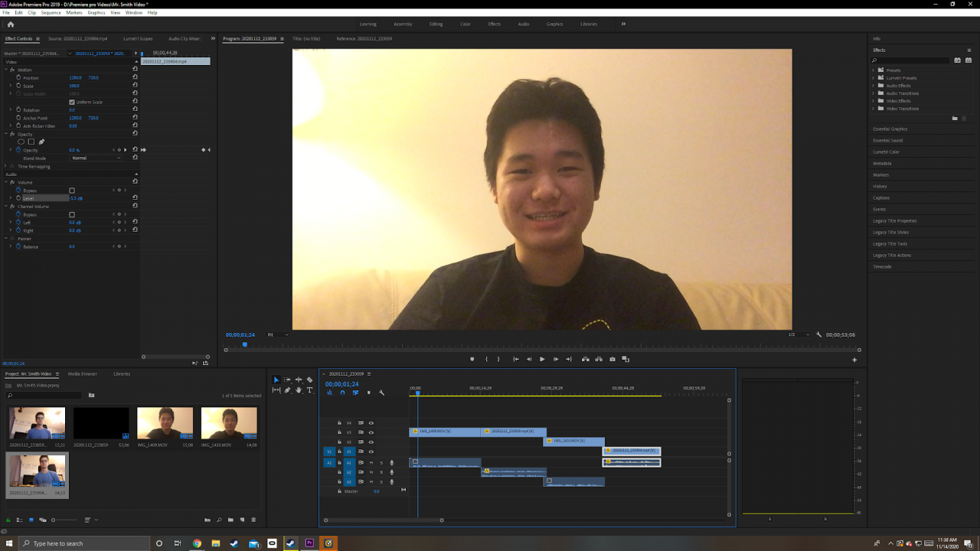The image size is (980, 551).
Task: Select the Pen tool in timeline tools
Action: (287, 390)
